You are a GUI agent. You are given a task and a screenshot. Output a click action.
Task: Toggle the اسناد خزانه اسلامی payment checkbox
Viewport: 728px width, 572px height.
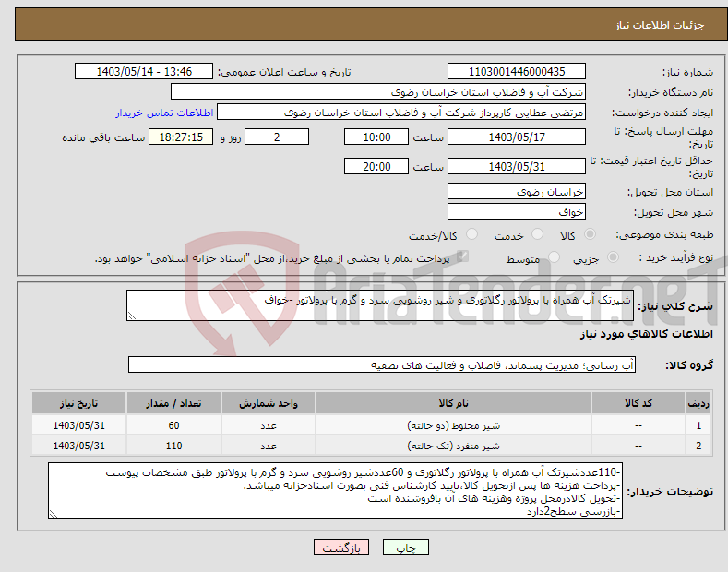coord(462,256)
